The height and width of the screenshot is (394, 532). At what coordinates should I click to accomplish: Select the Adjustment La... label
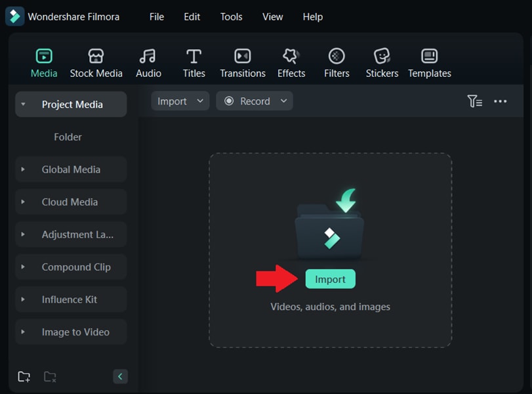[x=77, y=234]
